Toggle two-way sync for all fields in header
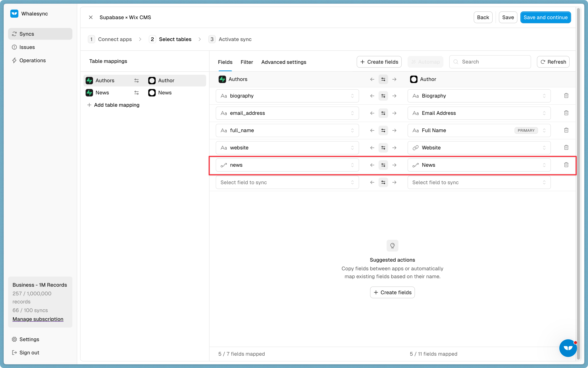Screen dimensions: 588x368 [383, 79]
